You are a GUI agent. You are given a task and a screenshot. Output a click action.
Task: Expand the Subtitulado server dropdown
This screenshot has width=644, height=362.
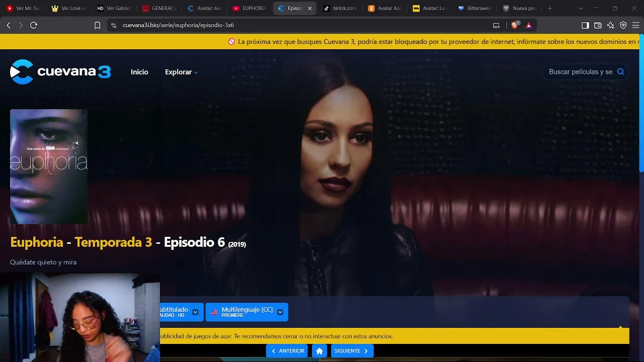(x=195, y=312)
